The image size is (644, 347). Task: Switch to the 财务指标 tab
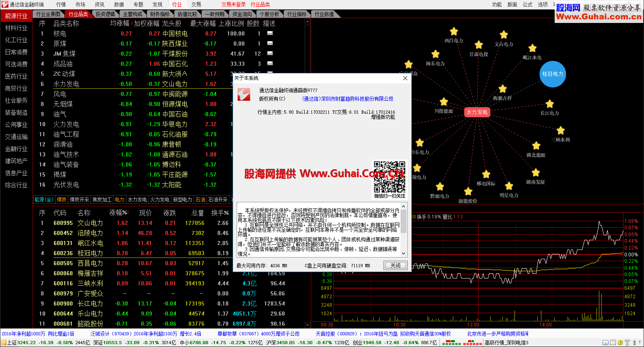point(160,14)
